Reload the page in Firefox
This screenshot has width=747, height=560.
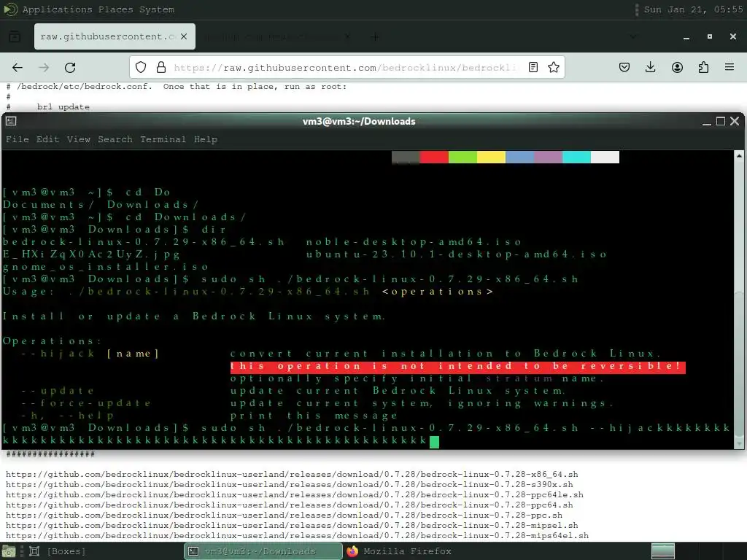[x=70, y=68]
